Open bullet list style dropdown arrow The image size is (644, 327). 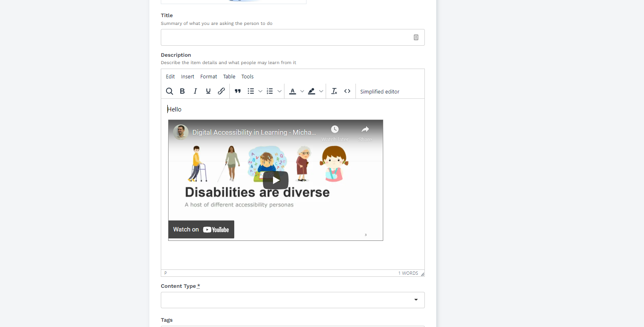pyautogui.click(x=260, y=91)
